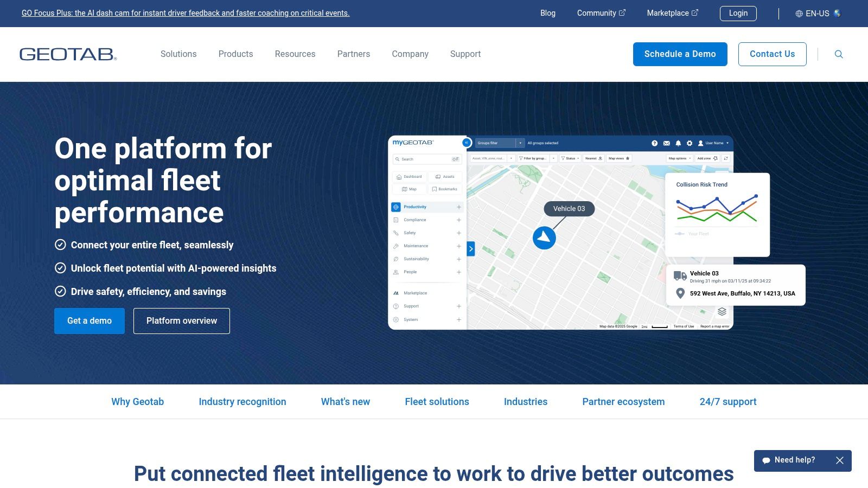Click the Schedule a Demo button
The width and height of the screenshot is (868, 488).
pos(680,54)
